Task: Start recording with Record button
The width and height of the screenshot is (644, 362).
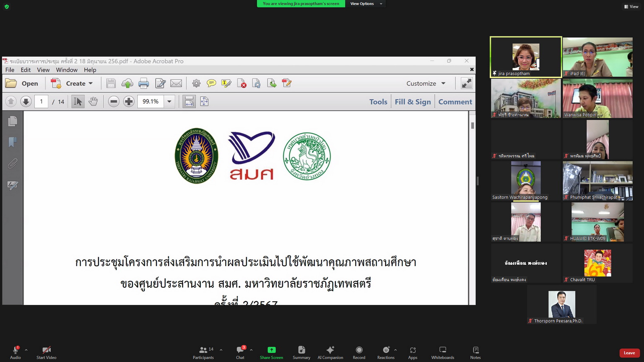Action: 359,352
